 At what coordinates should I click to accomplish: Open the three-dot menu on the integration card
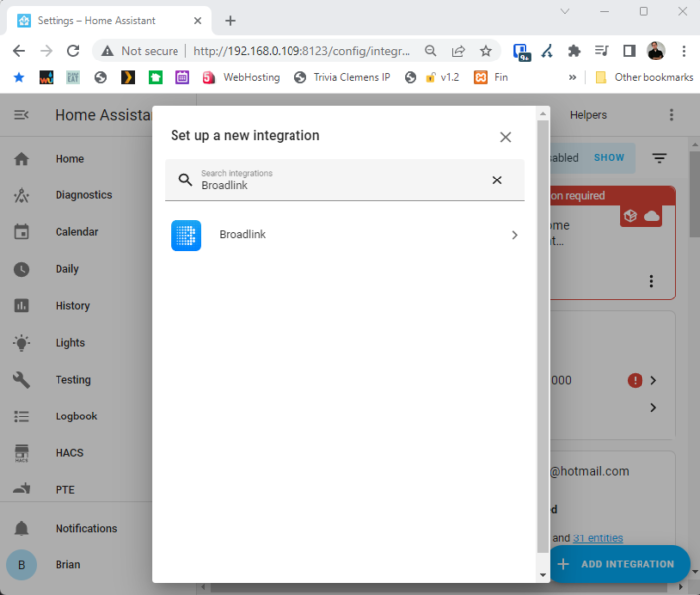pos(651,281)
